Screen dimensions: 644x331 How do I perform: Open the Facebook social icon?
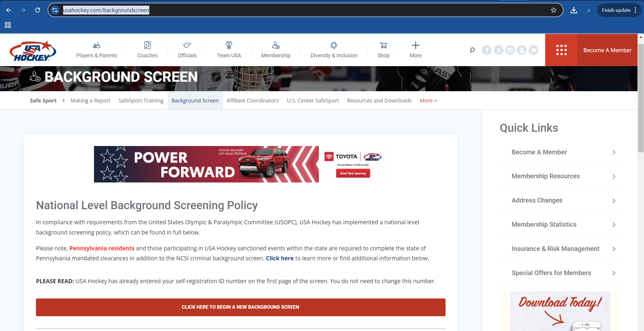coord(487,50)
